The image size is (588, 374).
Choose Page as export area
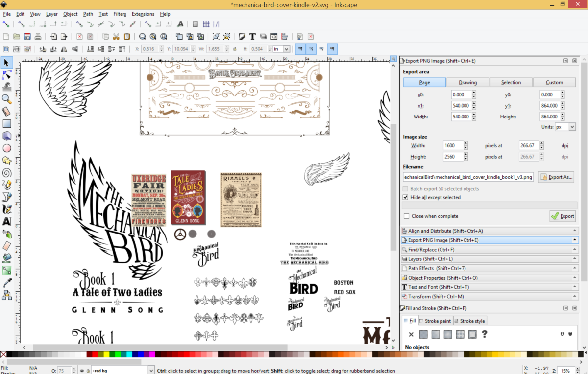(x=424, y=82)
